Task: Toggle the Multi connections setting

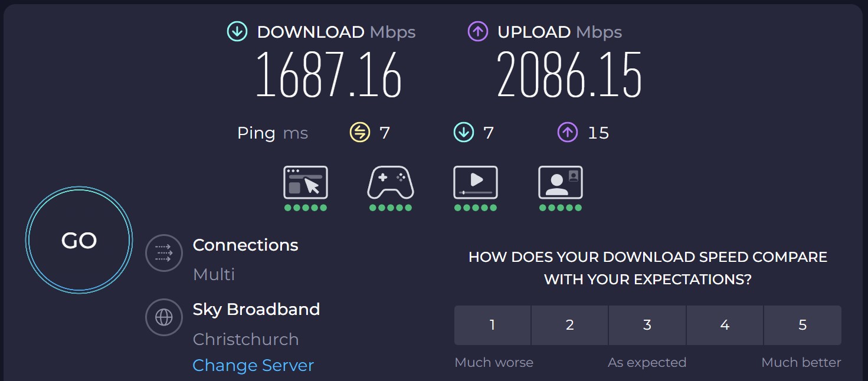Action: 214,274
